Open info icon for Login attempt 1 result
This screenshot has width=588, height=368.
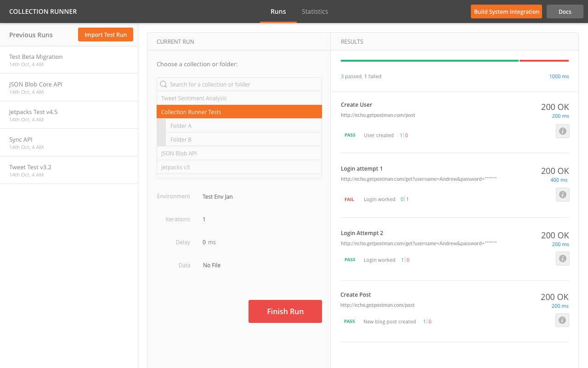pyautogui.click(x=563, y=195)
